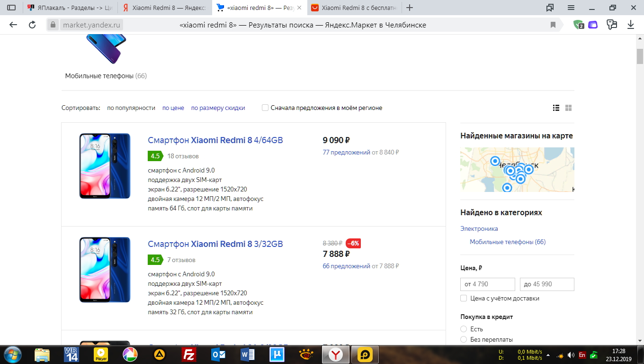This screenshot has width=644, height=364.
Task: Toggle the browser side panel icon
Action: coord(11,8)
